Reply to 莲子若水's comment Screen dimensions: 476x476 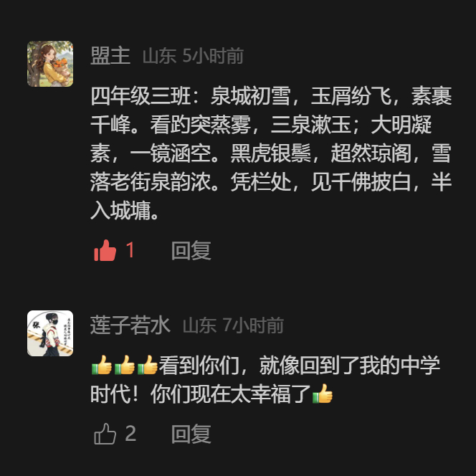(191, 434)
